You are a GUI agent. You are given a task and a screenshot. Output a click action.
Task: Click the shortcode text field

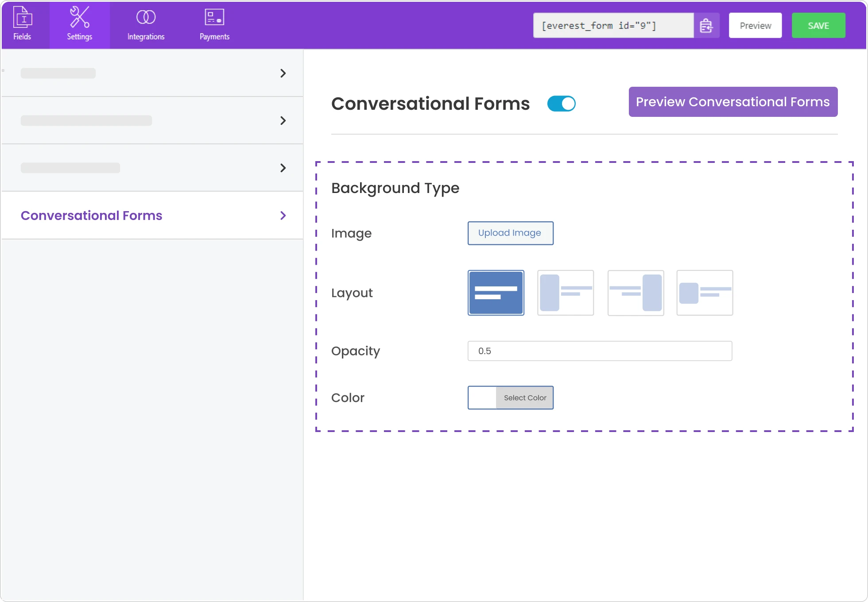[x=613, y=26]
